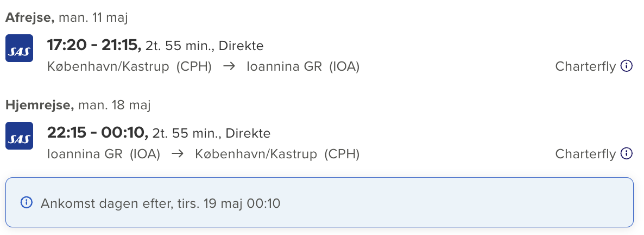Open the Charterfly info icon for the Afrejse flight
644x235 pixels.
click(627, 66)
